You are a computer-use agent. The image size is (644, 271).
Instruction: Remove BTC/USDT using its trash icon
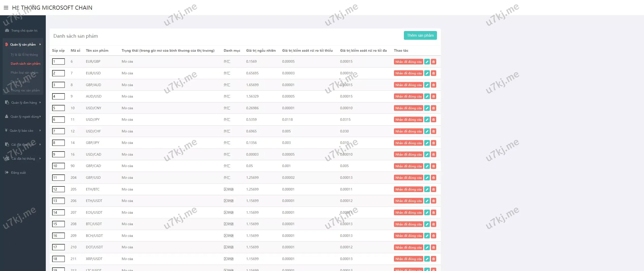coord(434,224)
